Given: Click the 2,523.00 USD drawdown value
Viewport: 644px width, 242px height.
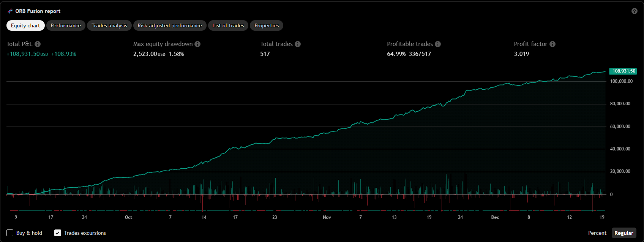Looking at the screenshot, I should tap(149, 54).
